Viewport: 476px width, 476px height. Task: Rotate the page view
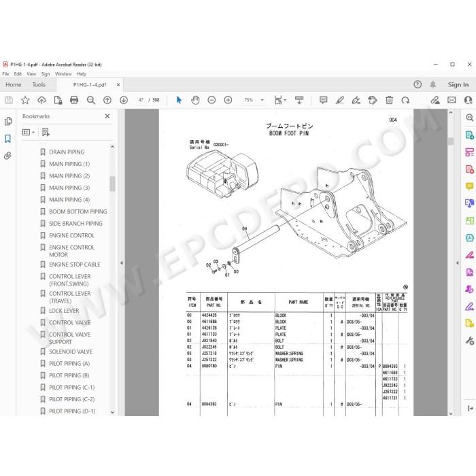[405, 100]
